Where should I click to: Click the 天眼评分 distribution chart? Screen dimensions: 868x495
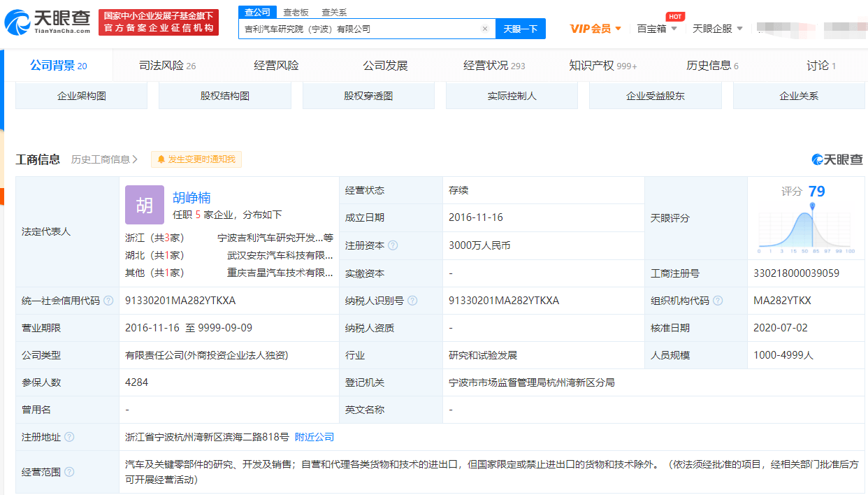tap(807, 229)
